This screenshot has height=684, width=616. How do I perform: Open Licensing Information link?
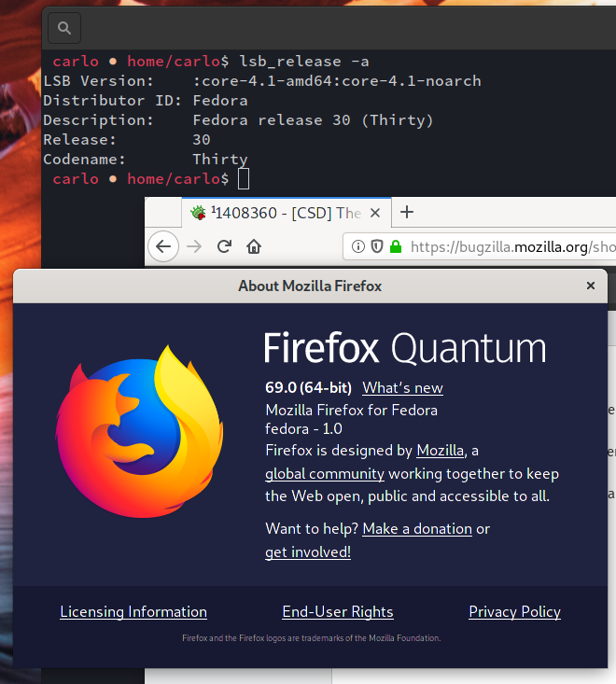(x=133, y=611)
